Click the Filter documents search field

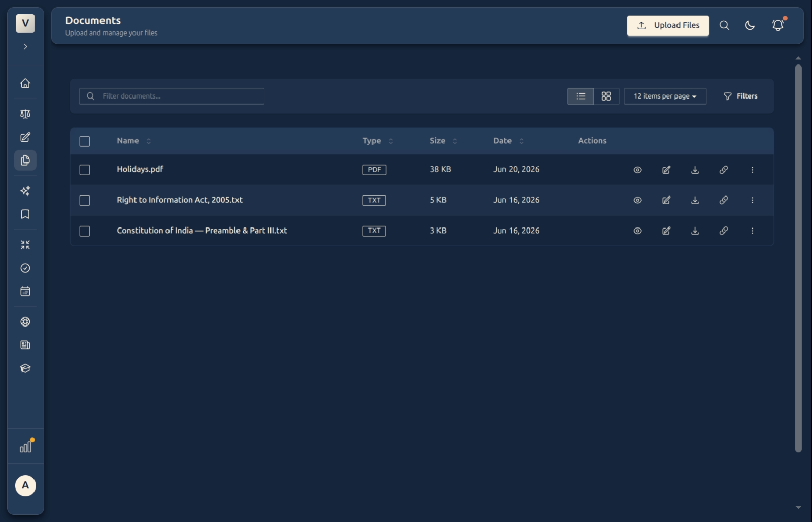(172, 96)
